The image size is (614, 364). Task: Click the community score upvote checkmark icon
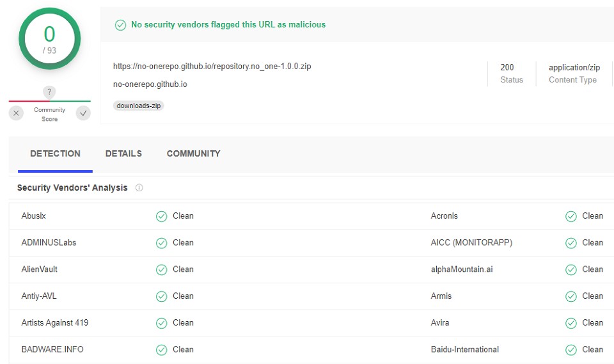pyautogui.click(x=83, y=113)
